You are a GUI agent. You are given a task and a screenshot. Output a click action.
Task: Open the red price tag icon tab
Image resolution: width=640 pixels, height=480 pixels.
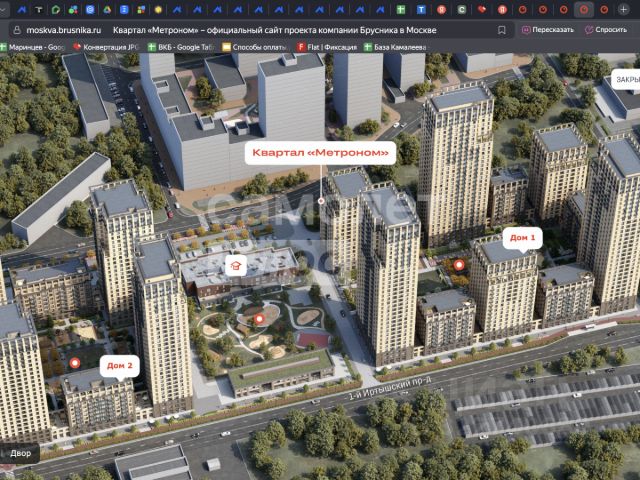pos(482,9)
